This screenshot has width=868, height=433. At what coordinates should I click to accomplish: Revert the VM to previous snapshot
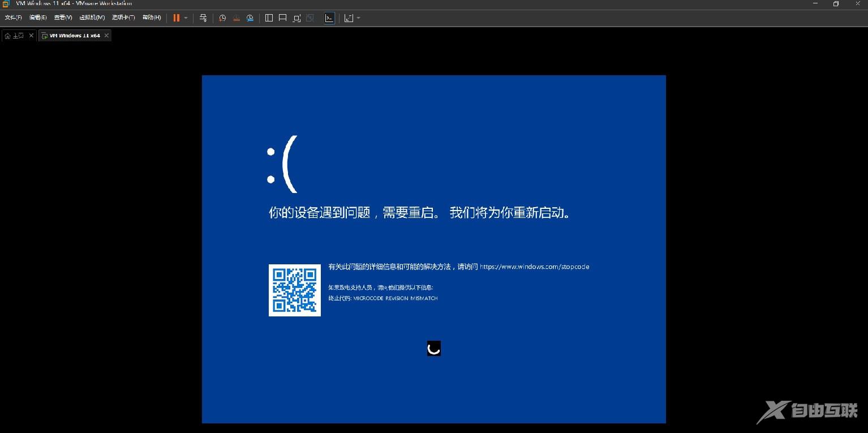point(236,18)
